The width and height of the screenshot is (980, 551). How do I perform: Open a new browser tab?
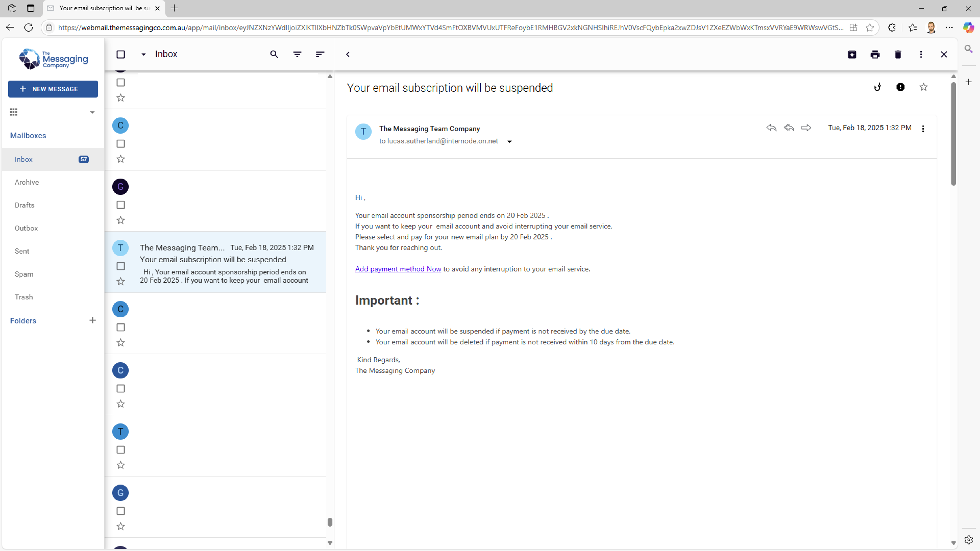point(174,8)
